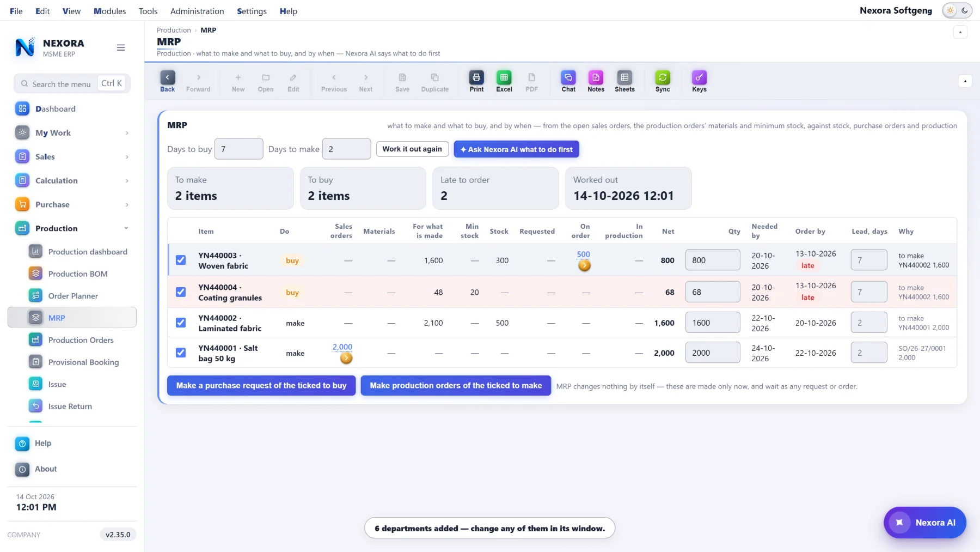Screen dimensions: 980x552
Task: Open the Tools menu
Action: tap(148, 11)
